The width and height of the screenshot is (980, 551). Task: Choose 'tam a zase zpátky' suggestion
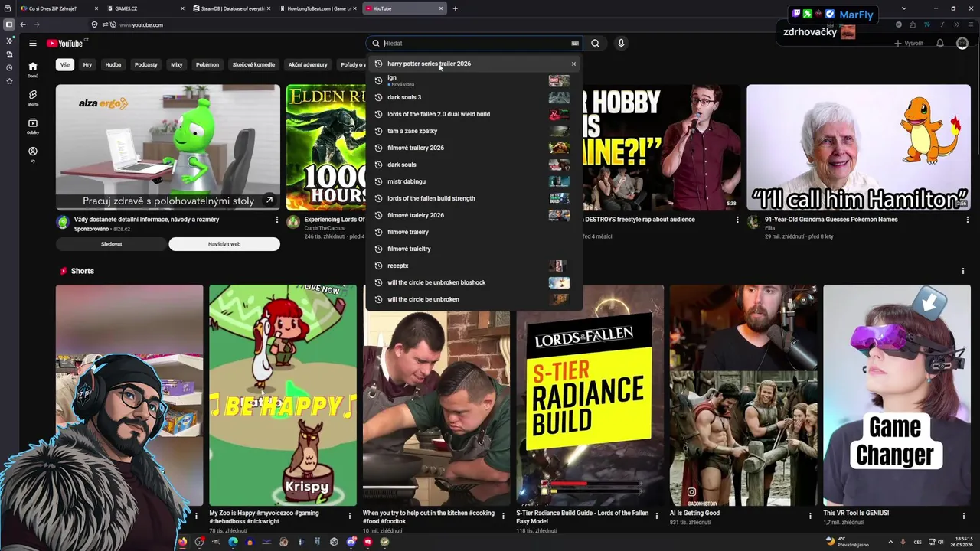click(x=475, y=131)
